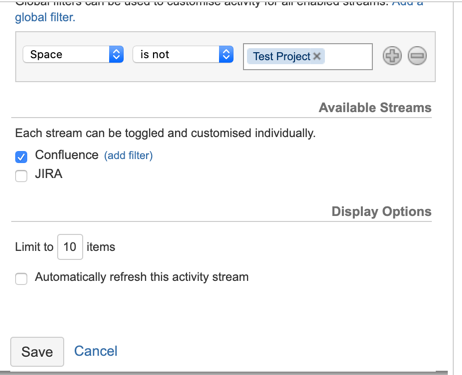Viewport: 462px width, 375px height.
Task: Enable the JIRA stream checkbox
Action: click(21, 176)
